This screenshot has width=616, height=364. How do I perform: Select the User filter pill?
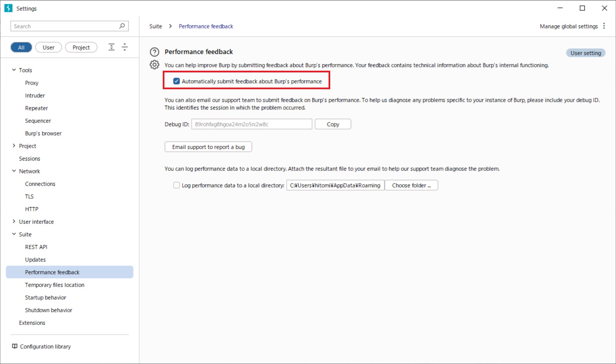[49, 47]
